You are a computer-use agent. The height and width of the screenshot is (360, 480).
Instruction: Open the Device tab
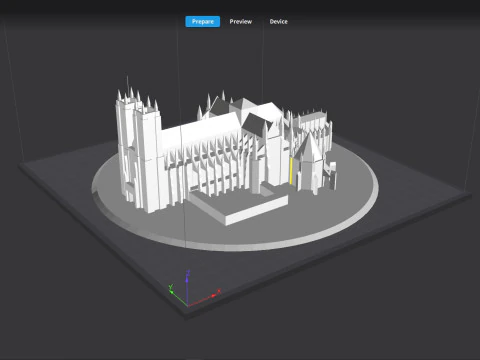pyautogui.click(x=279, y=22)
